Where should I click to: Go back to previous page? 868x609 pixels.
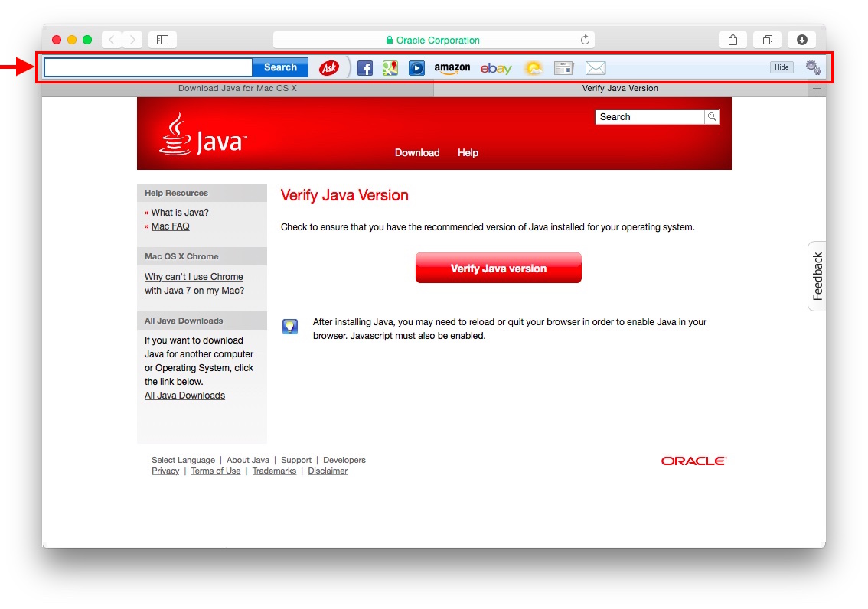[x=112, y=40]
